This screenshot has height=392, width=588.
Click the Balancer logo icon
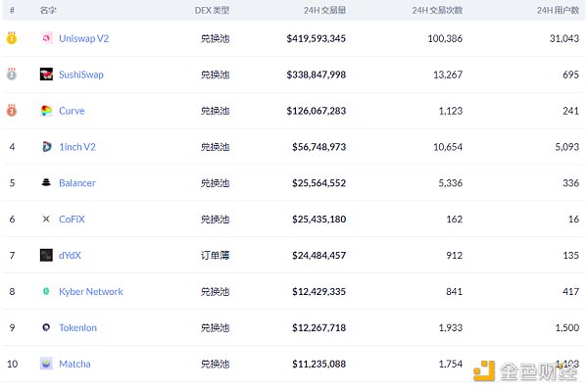coord(46,183)
